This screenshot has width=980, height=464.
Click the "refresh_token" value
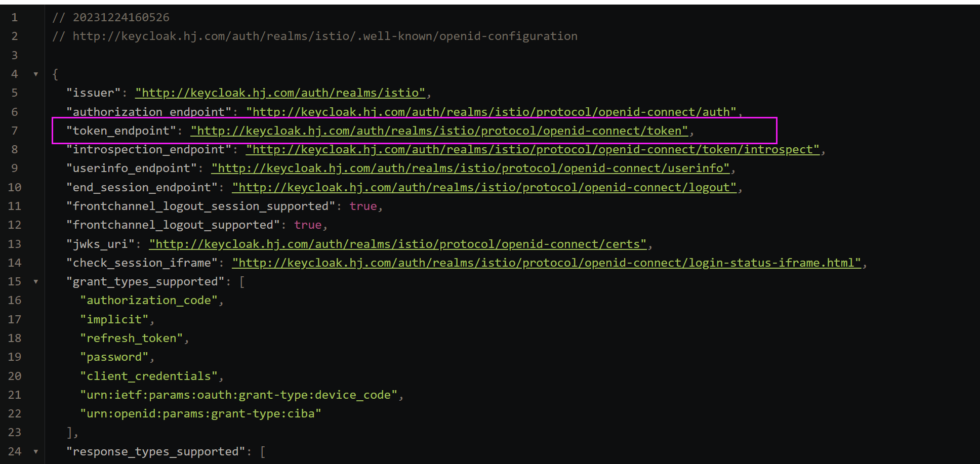(x=132, y=339)
